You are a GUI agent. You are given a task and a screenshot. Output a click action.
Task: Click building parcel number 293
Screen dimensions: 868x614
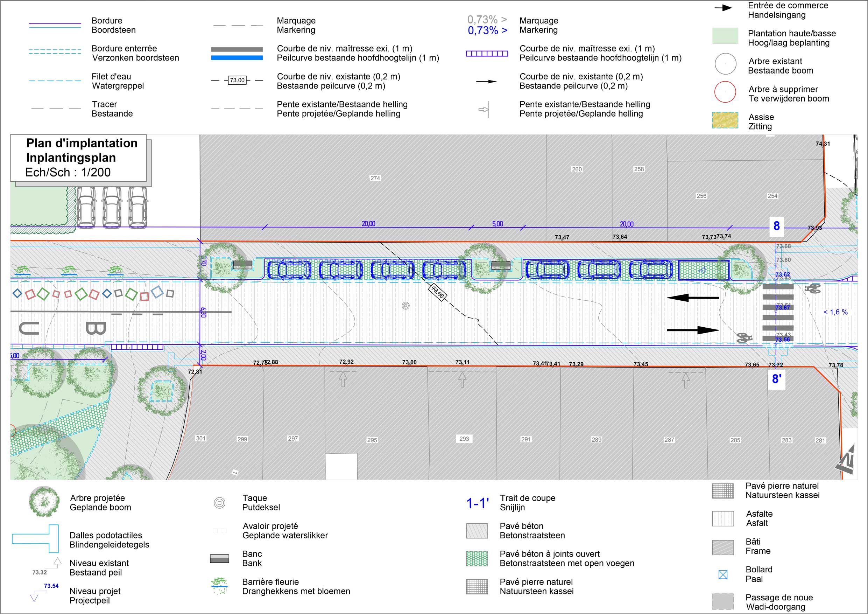pos(464,439)
